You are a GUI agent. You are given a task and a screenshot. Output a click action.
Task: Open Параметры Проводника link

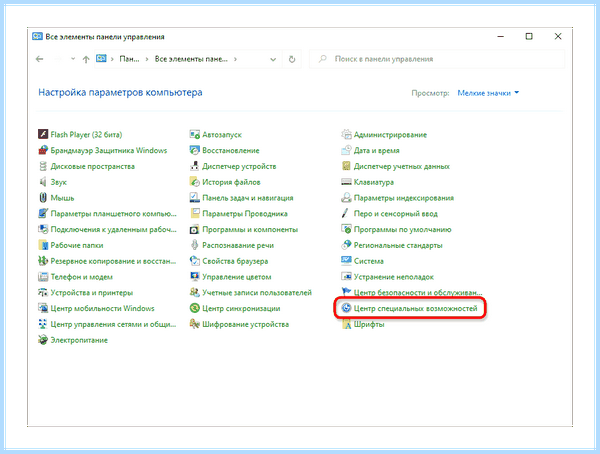(x=245, y=214)
